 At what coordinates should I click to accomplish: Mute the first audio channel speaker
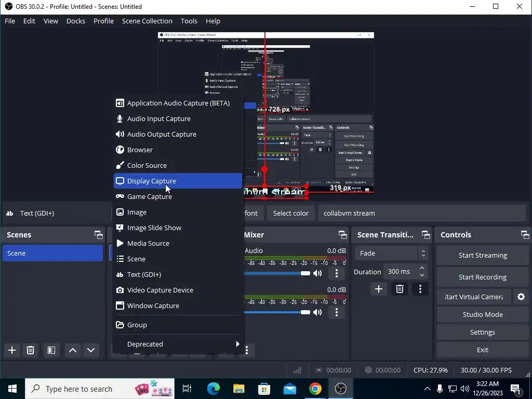click(x=317, y=273)
